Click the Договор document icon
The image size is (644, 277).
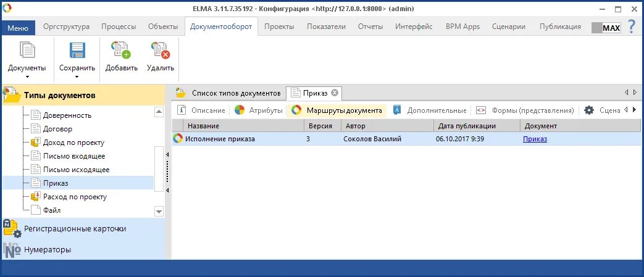tap(36, 129)
